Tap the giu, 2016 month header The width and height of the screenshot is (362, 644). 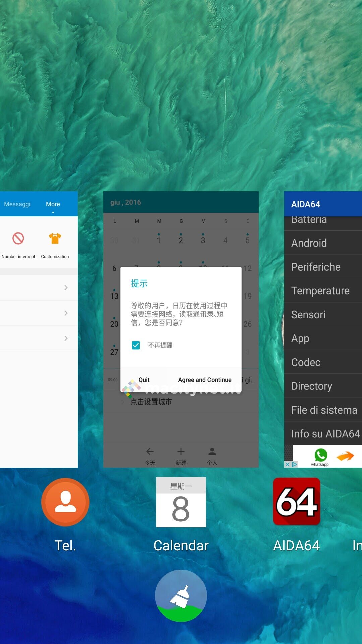click(x=126, y=202)
